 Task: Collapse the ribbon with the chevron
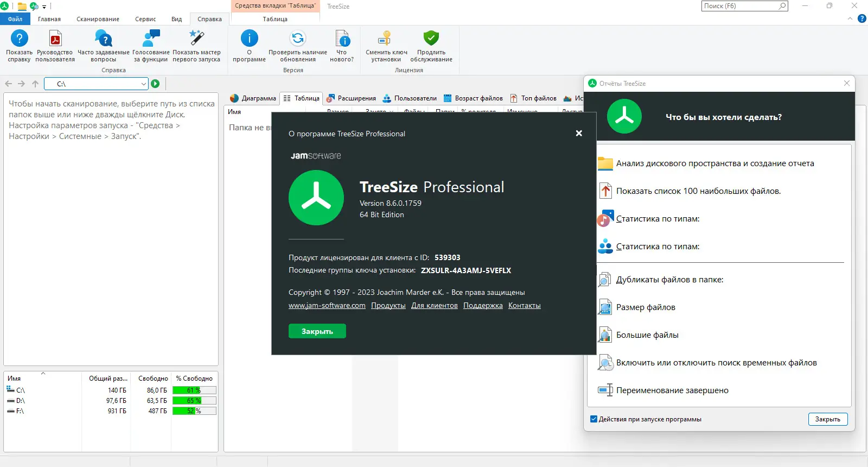pos(850,18)
